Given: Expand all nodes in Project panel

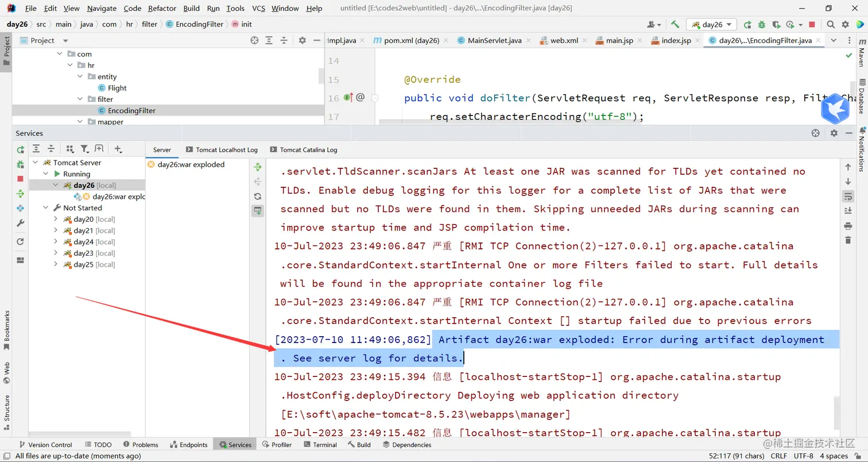Looking at the screenshot, I should [x=269, y=40].
